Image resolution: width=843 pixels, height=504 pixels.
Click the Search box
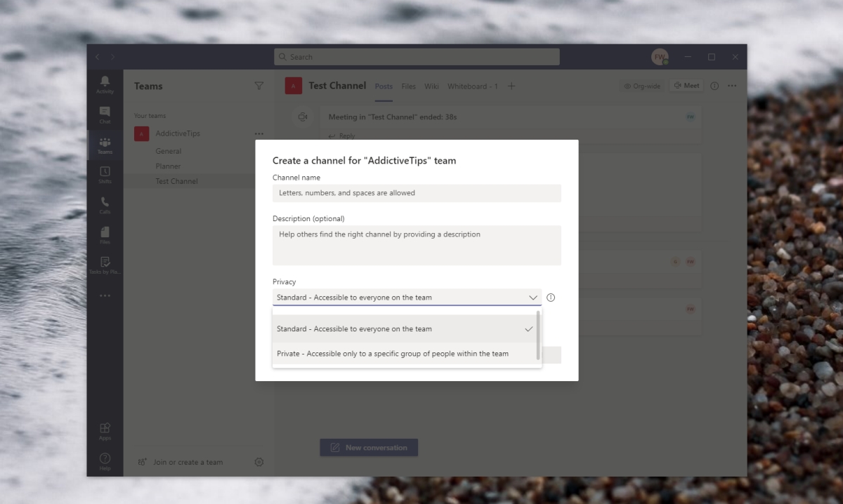pos(417,57)
